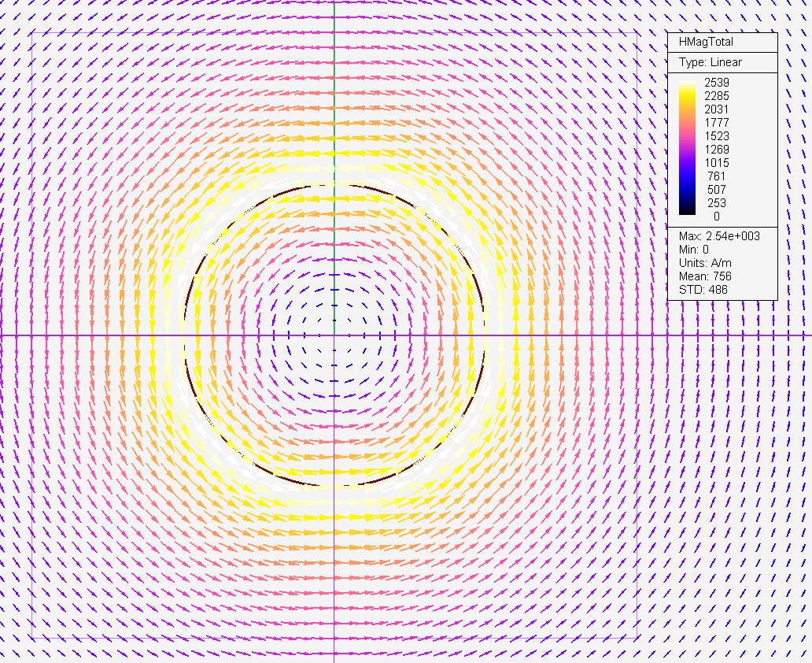
Task: Click the Units: A/m text
Action: tap(703, 263)
